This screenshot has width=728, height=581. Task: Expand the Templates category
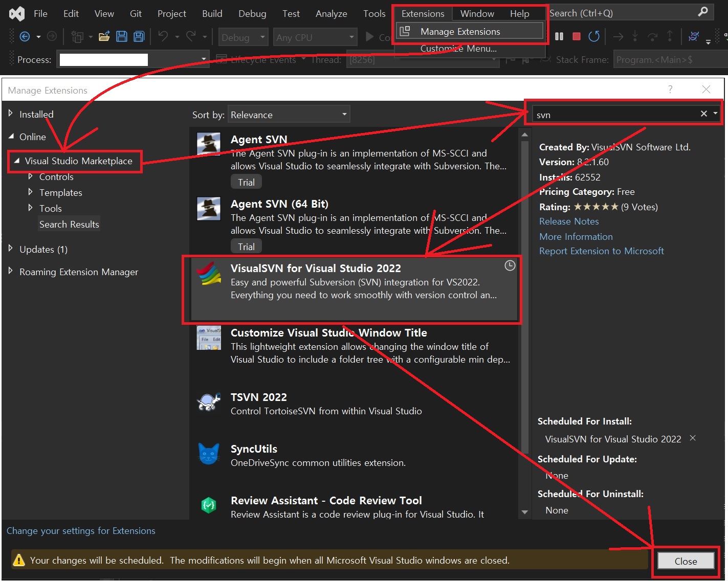(30, 192)
